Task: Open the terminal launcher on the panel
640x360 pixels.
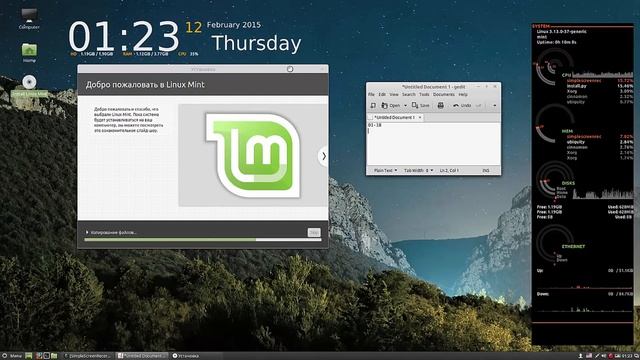Action: click(x=46, y=356)
